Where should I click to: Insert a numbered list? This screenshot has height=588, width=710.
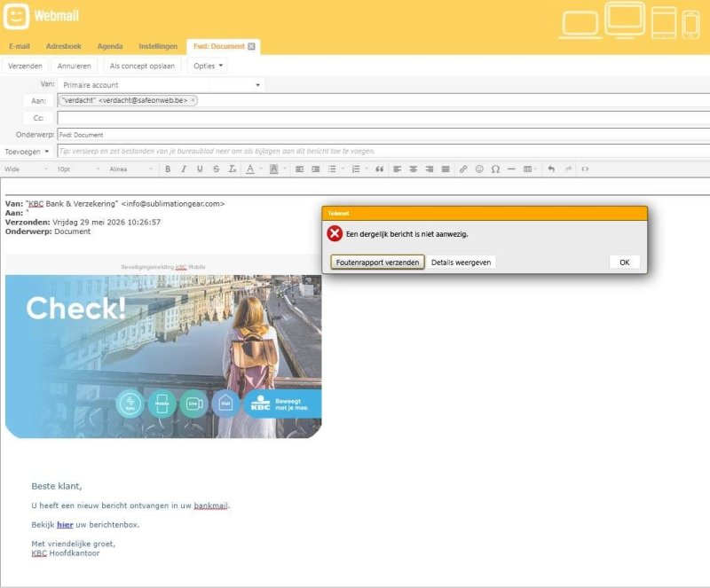tap(356, 169)
